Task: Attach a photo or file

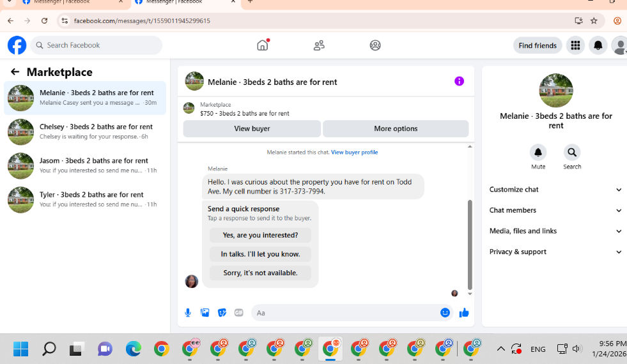Action: pyautogui.click(x=205, y=313)
